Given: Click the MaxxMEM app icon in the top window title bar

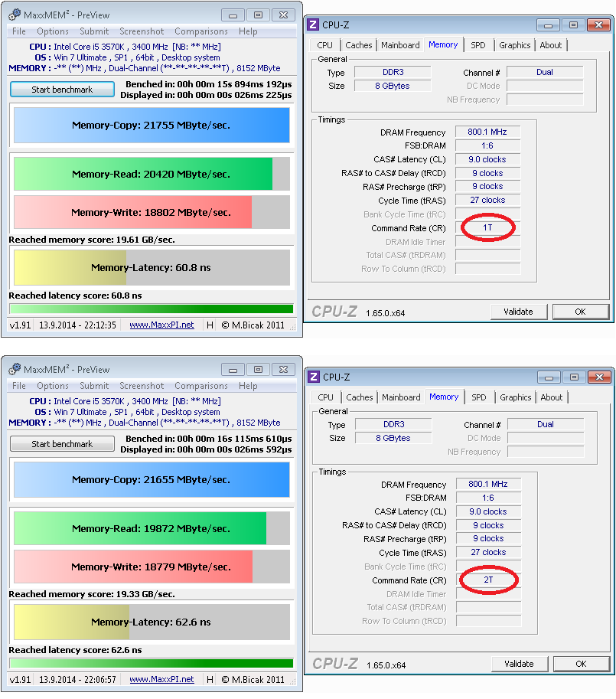Looking at the screenshot, I should tap(15, 15).
